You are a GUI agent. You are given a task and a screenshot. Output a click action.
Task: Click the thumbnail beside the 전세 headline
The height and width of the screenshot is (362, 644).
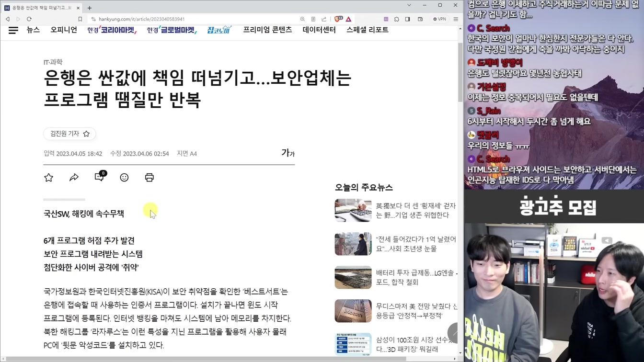coord(353,244)
